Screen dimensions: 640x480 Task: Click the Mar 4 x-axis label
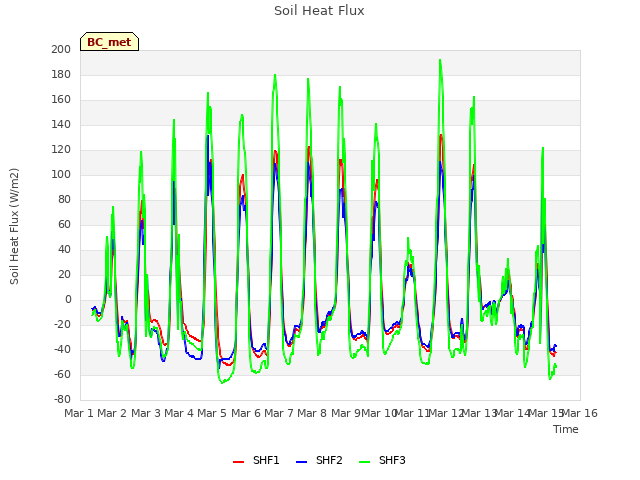(x=179, y=413)
